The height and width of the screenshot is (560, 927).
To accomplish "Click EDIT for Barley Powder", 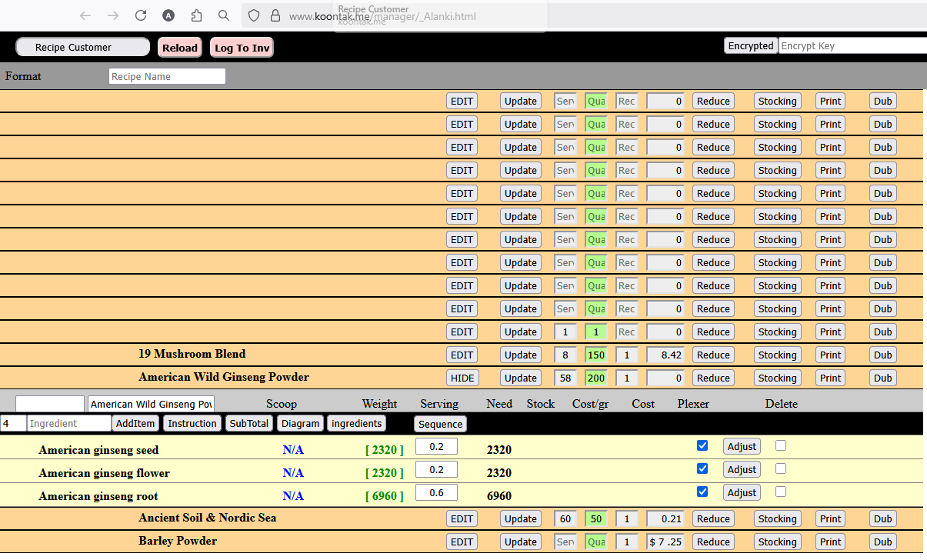I will pyautogui.click(x=462, y=542).
